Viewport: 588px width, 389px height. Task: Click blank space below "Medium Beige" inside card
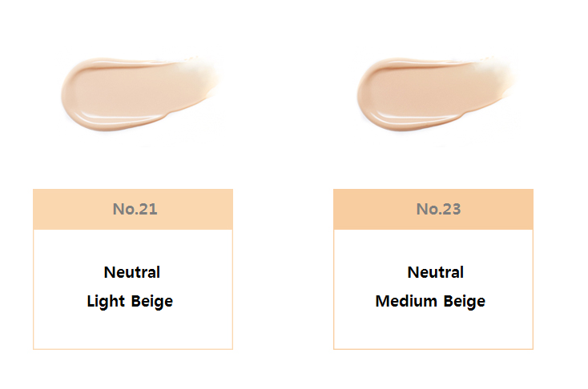(433, 330)
